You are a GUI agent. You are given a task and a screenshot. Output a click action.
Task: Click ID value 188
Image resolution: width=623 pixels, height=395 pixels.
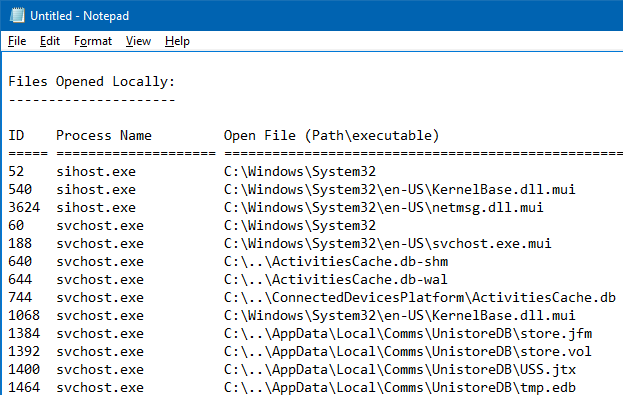(20, 244)
